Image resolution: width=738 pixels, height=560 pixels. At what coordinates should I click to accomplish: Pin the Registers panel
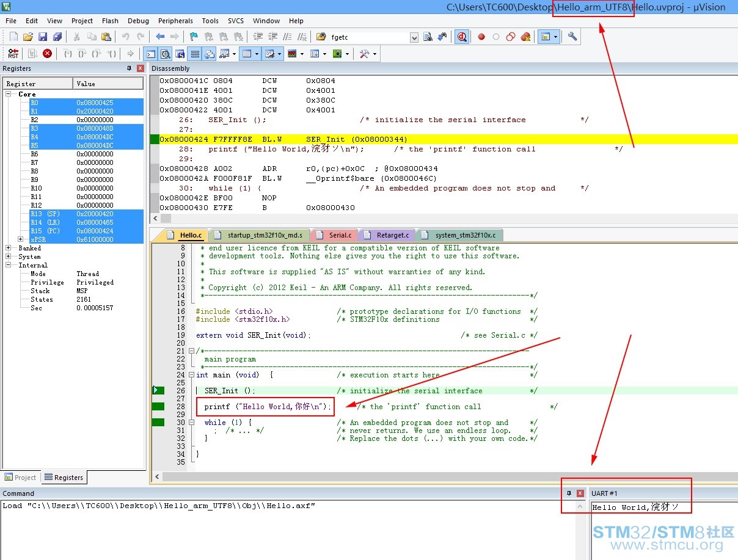tap(129, 68)
